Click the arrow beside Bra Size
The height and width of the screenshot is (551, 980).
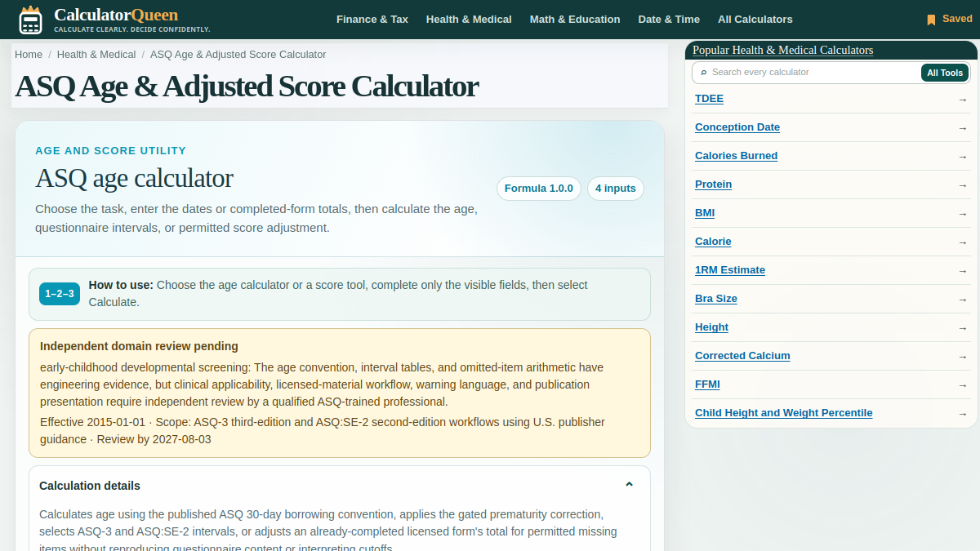[963, 300]
